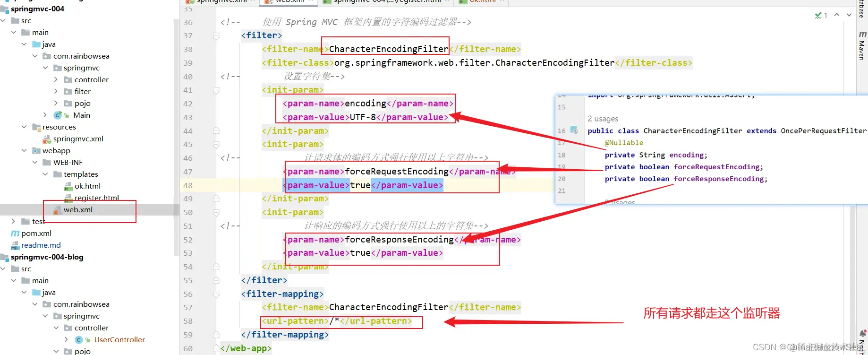
Task: Select register.html in templates folder
Action: click(97, 198)
